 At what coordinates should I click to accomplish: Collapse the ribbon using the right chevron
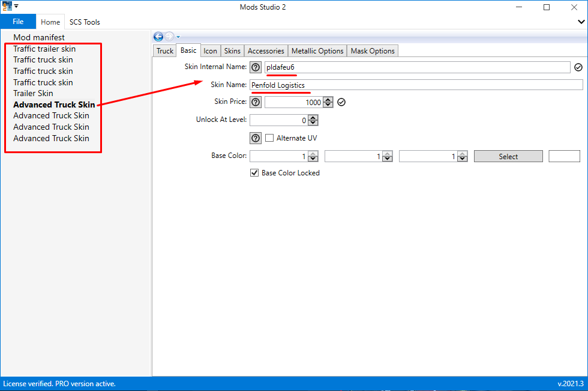click(581, 22)
